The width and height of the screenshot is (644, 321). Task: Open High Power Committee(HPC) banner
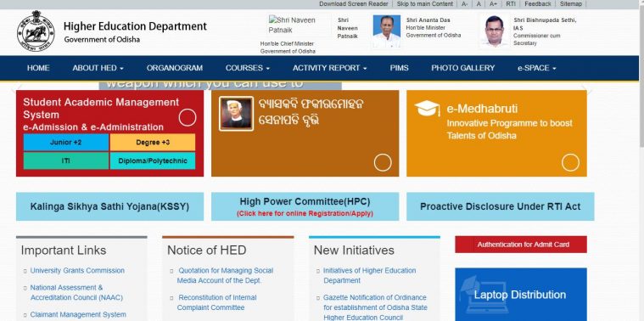[x=305, y=206]
